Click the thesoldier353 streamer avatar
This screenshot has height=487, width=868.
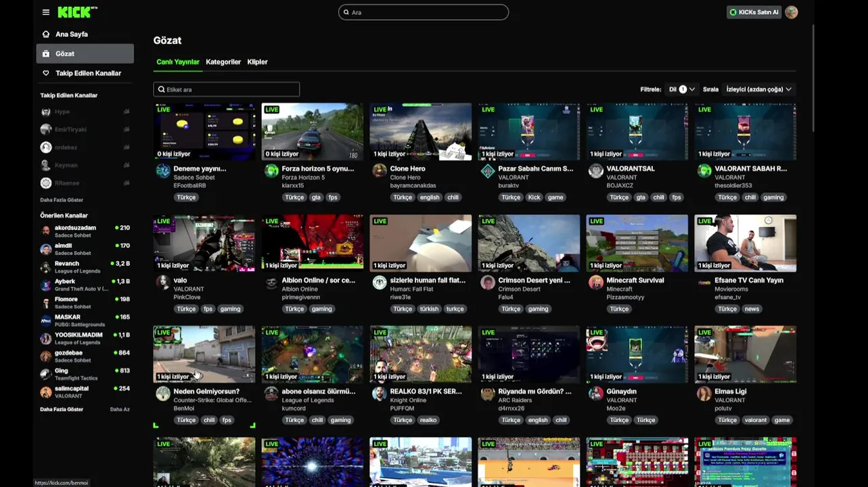coord(704,170)
